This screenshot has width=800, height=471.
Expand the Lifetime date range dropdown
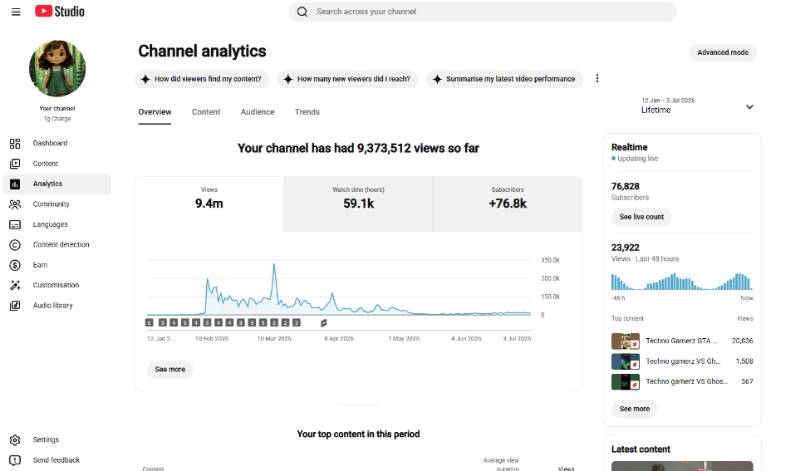tap(697, 106)
